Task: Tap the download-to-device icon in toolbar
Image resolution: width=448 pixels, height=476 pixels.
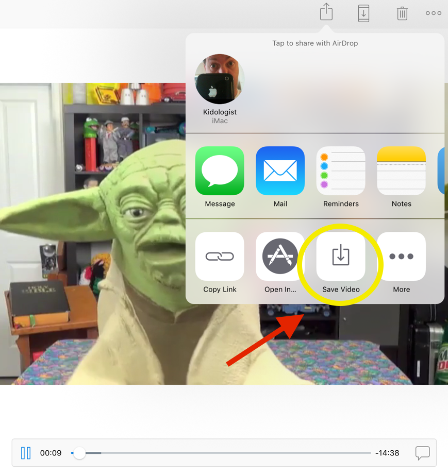Action: (363, 13)
